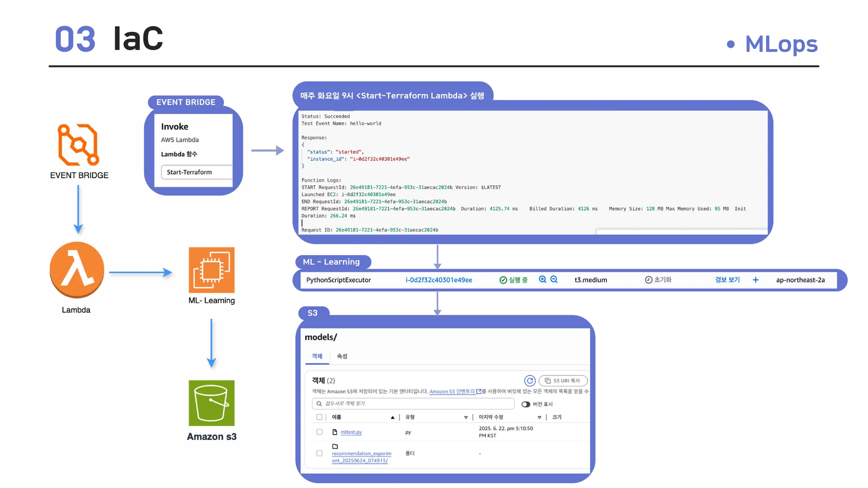Check the select-all checkbox in table header

(x=319, y=417)
